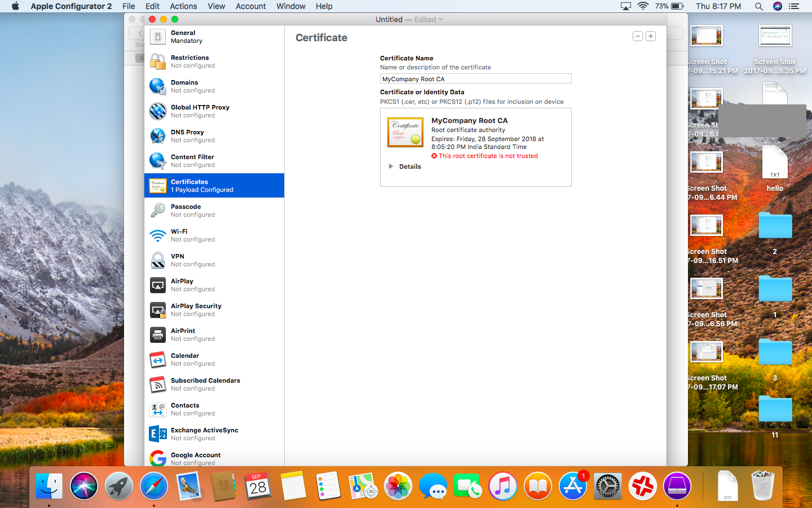Open Spotlight search magnifier in menu bar
The width and height of the screenshot is (812, 508).
(x=759, y=6)
